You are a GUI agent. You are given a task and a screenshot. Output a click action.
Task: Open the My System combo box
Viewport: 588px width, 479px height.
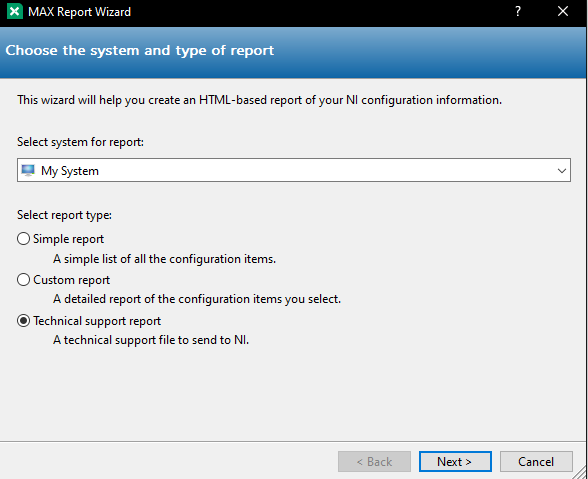coord(294,170)
